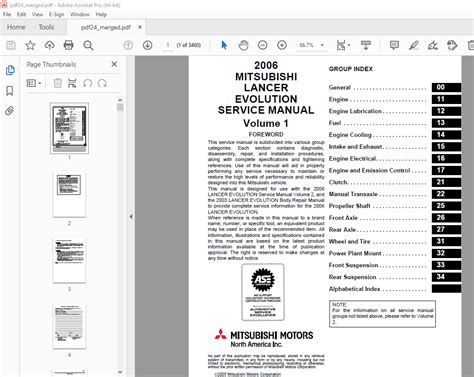Zoom out with minus button
Image resolution: width=474 pixels, height=377 pixels.
(x=263, y=45)
